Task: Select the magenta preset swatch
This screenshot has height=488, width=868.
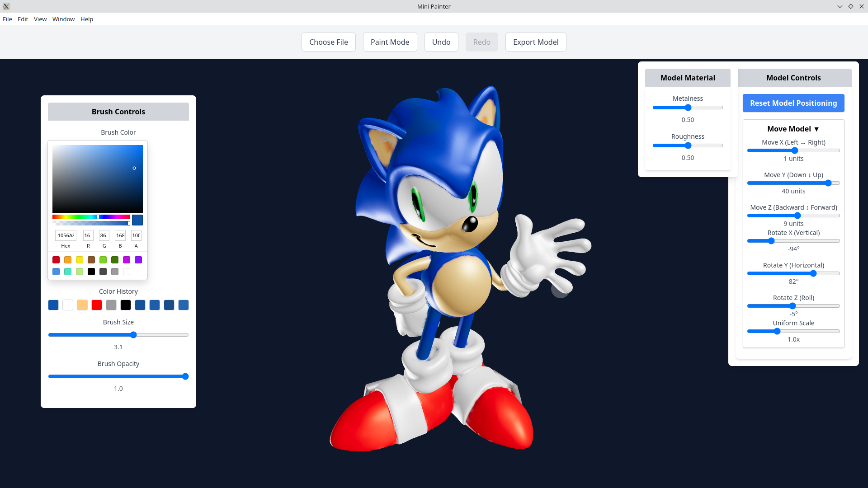Action: coord(127,260)
